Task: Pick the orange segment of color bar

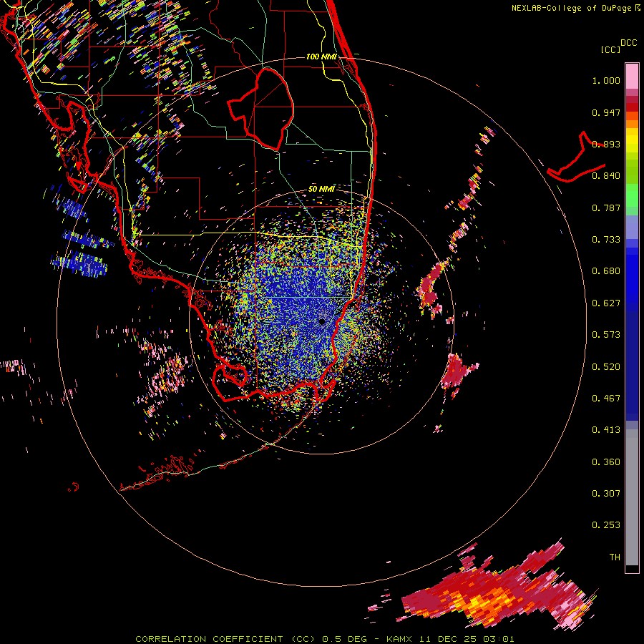Action: 632,119
